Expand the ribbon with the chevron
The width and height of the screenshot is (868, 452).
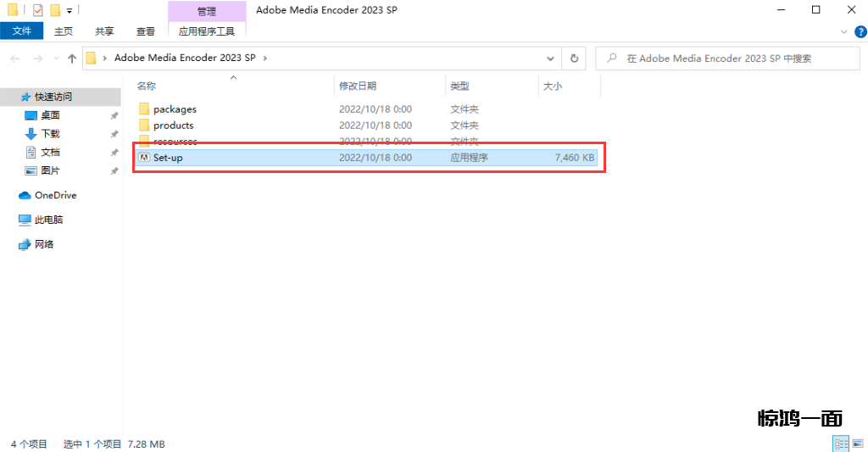[x=843, y=31]
